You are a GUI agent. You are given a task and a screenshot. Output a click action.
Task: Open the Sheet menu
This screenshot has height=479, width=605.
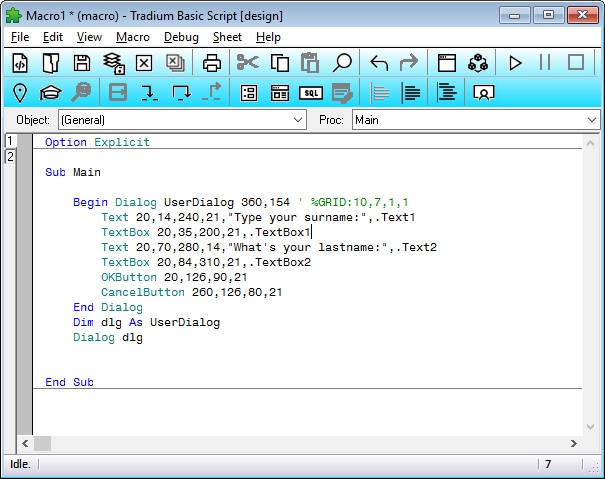[227, 37]
